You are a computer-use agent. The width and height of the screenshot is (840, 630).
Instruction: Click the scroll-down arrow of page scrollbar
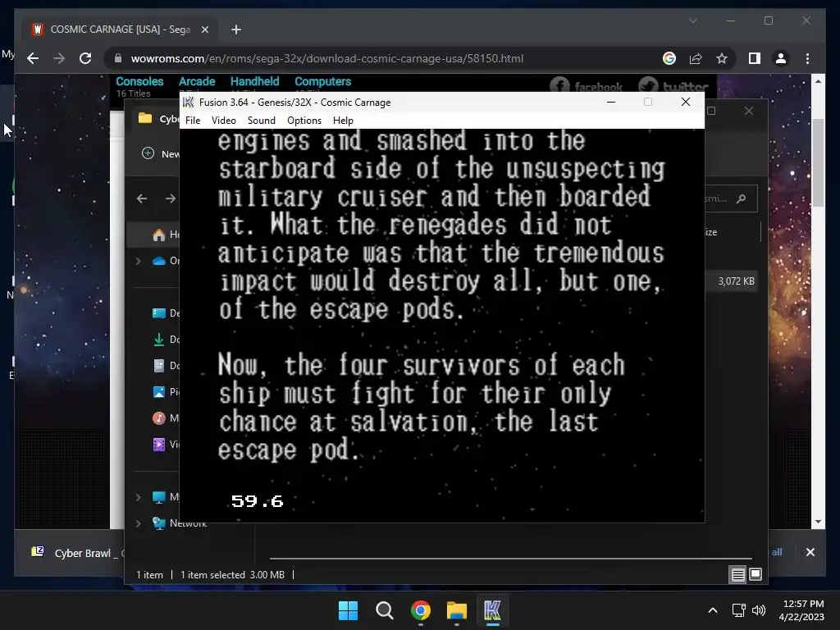(818, 522)
